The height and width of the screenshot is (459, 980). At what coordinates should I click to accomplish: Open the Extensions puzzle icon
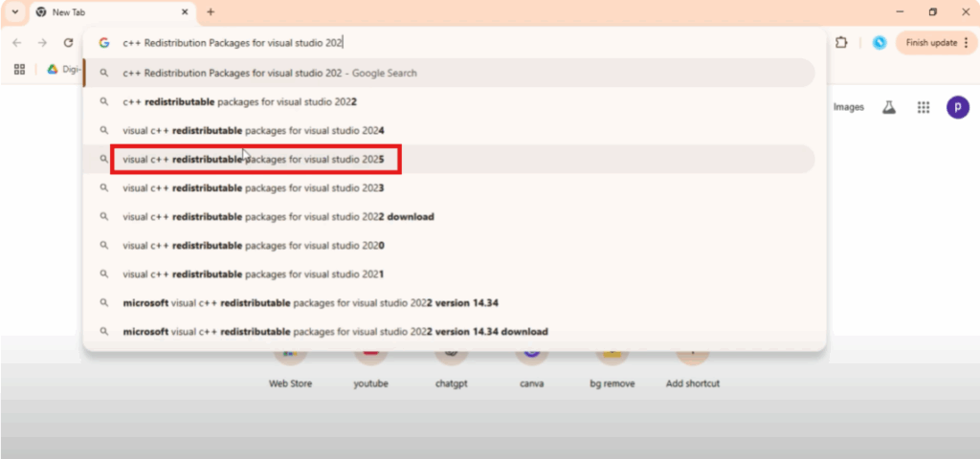[x=841, y=42]
